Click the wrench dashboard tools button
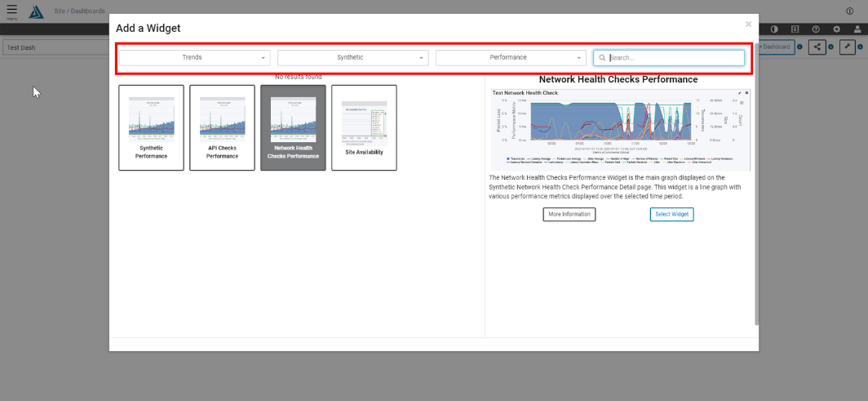 pos(848,47)
